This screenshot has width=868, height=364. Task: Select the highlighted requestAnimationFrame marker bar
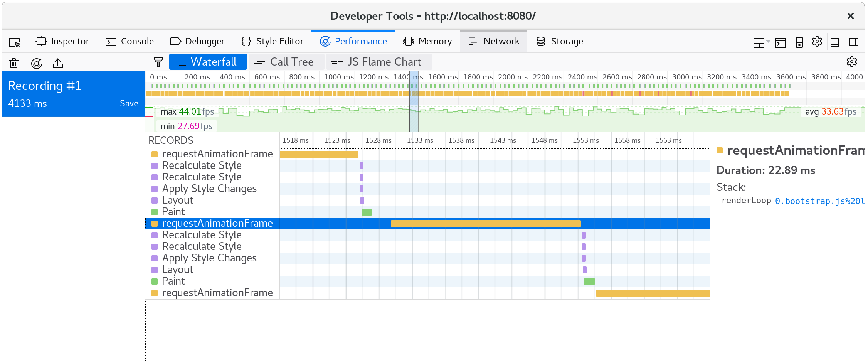point(486,223)
